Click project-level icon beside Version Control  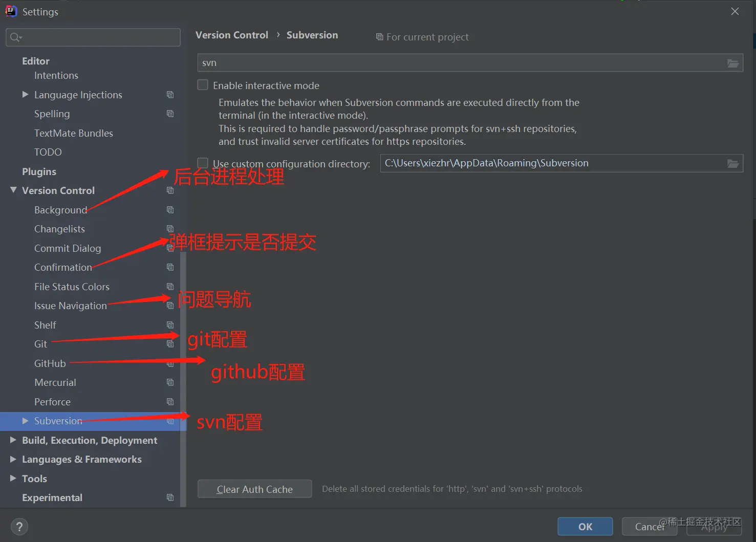click(170, 190)
